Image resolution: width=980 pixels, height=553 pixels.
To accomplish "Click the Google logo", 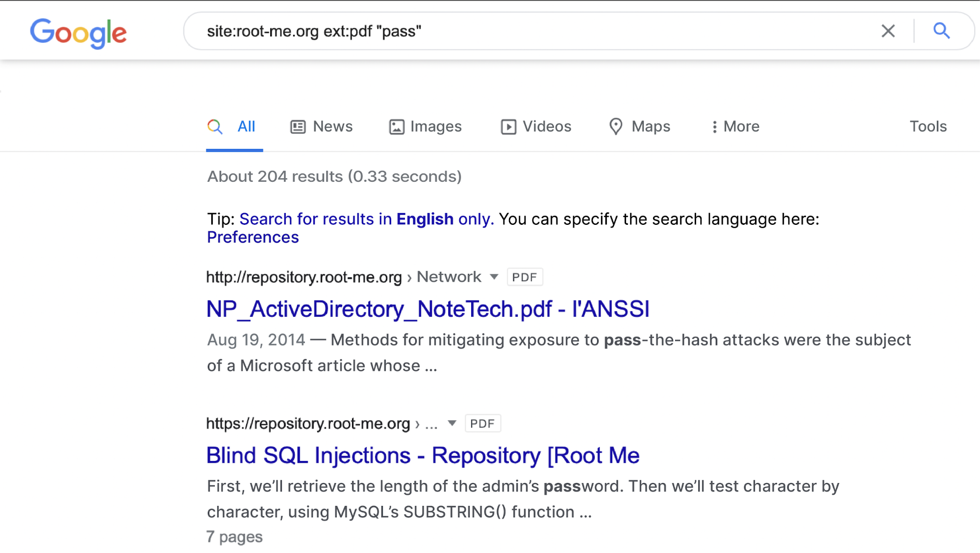I will (x=78, y=33).
